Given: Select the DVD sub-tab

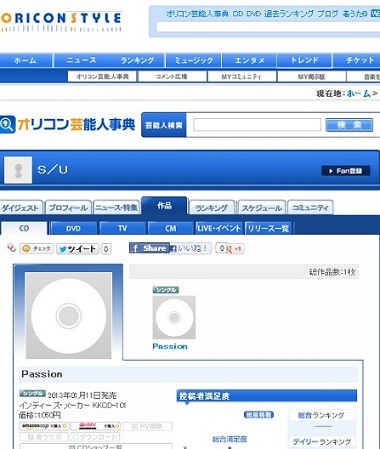Looking at the screenshot, I should [x=73, y=228].
